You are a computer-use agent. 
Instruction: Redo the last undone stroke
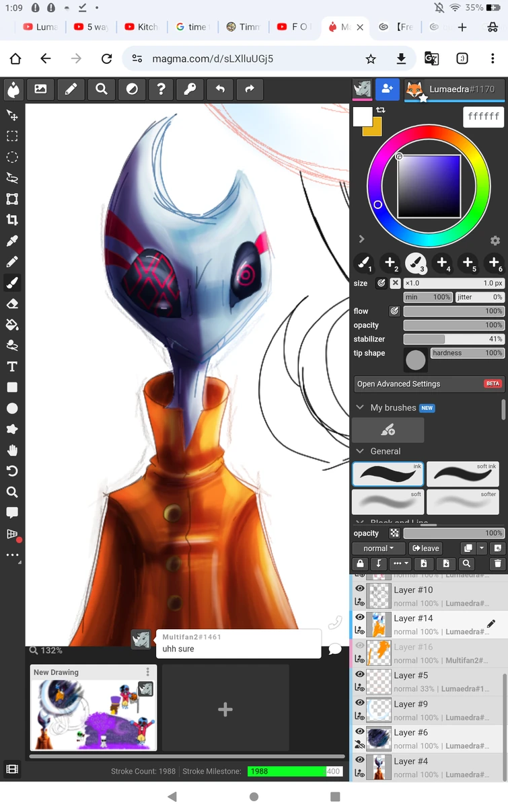(250, 89)
